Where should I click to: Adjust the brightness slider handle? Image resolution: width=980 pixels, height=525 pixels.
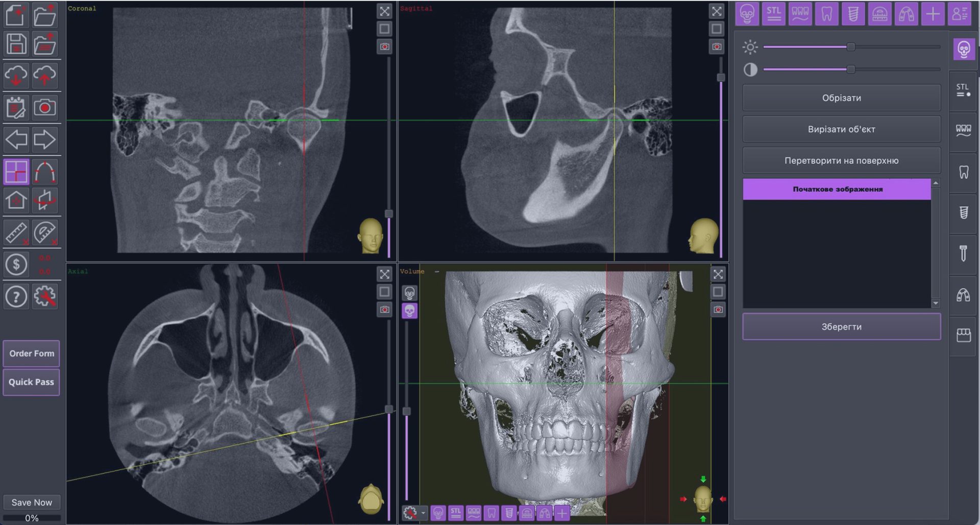[851, 47]
